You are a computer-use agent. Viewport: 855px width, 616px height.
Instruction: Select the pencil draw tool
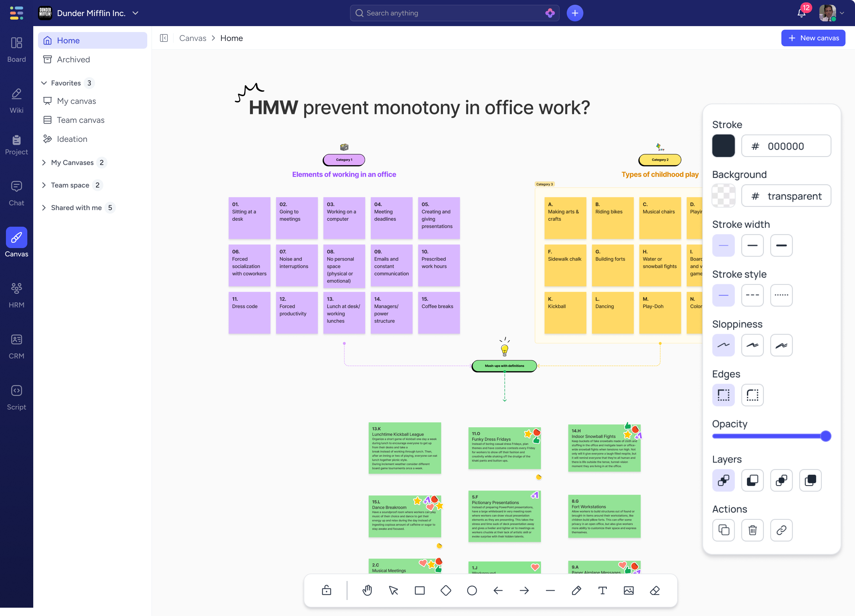tap(576, 590)
